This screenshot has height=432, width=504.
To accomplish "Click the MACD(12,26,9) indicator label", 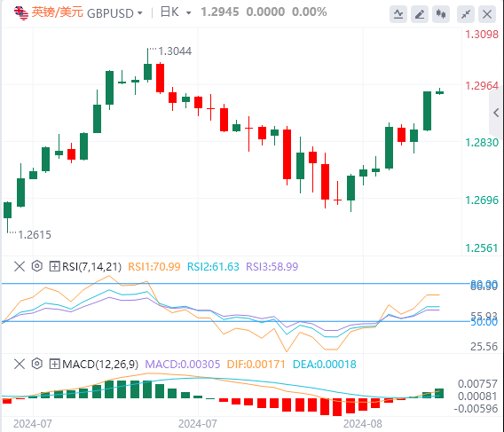I will [x=100, y=365].
